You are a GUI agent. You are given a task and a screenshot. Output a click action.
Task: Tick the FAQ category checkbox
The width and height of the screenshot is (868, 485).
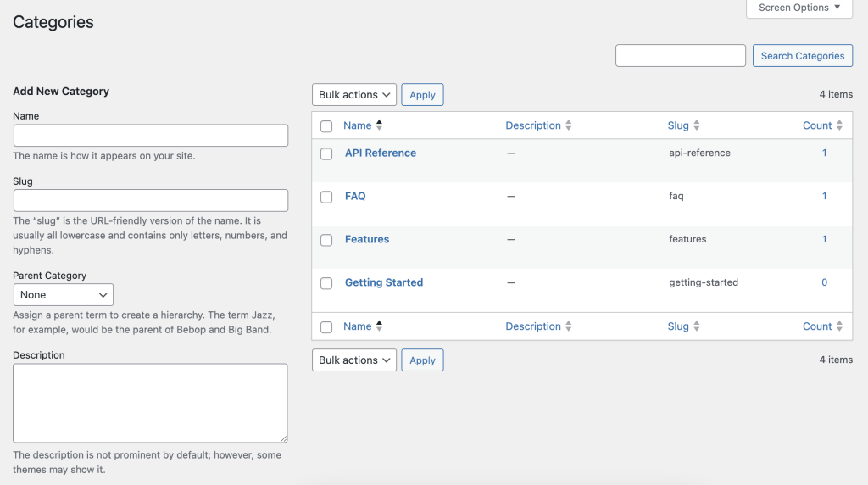tap(326, 197)
